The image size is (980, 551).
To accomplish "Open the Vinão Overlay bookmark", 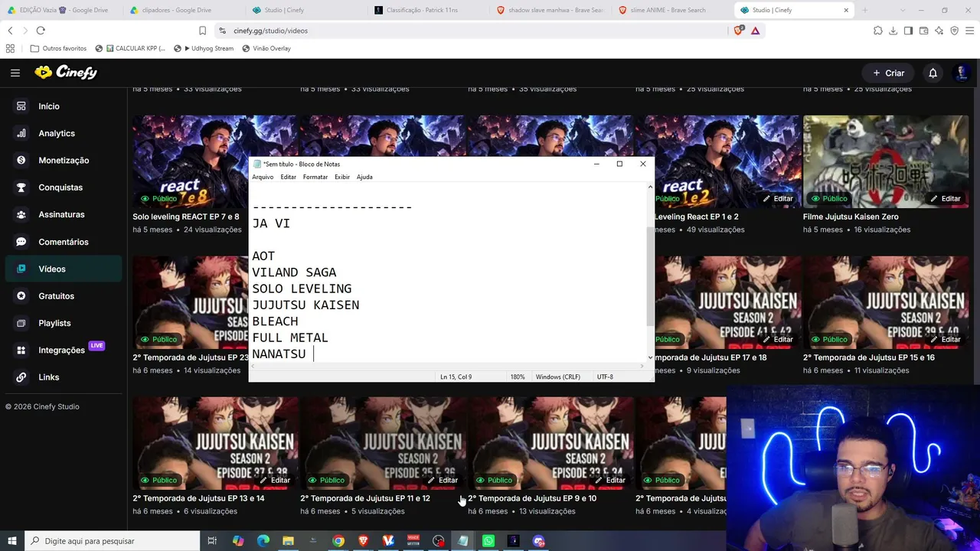I will [x=266, y=48].
